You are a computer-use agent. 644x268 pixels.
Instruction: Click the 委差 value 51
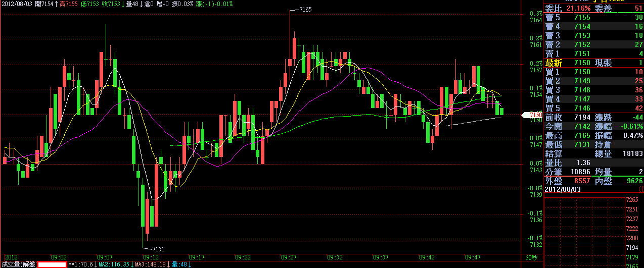tap(638, 8)
